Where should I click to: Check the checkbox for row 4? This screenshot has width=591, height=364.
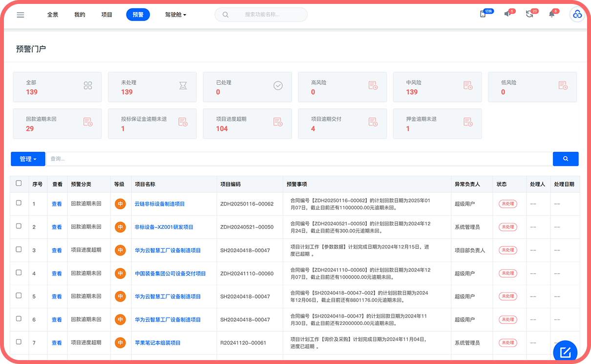(19, 273)
